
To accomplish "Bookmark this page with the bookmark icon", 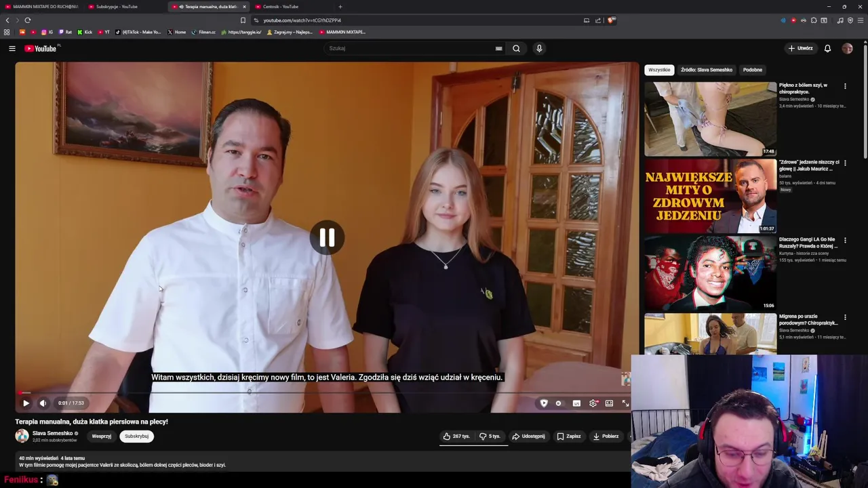I will tap(243, 20).
